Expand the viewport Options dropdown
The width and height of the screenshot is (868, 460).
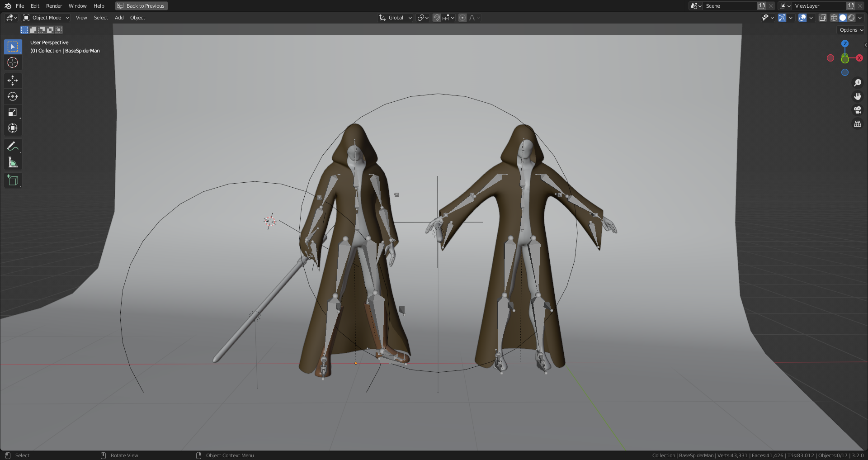pos(850,29)
